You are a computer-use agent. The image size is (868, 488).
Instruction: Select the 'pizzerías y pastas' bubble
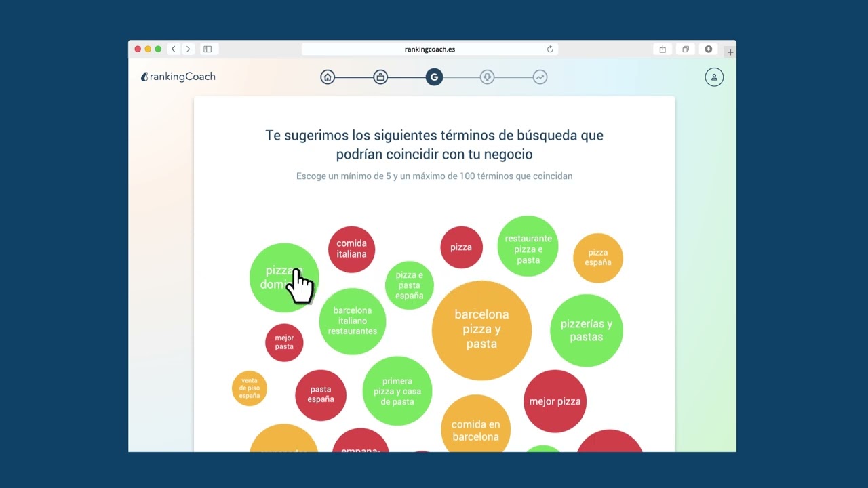pyautogui.click(x=586, y=330)
